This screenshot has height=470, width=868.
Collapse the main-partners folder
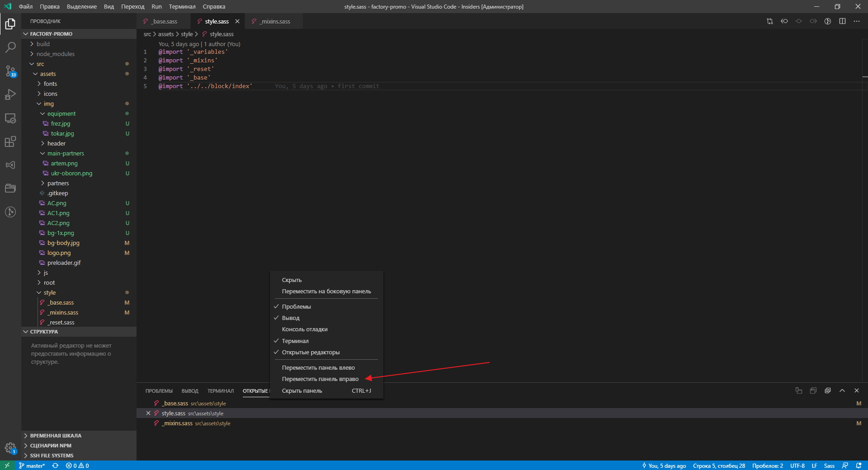tap(79, 153)
